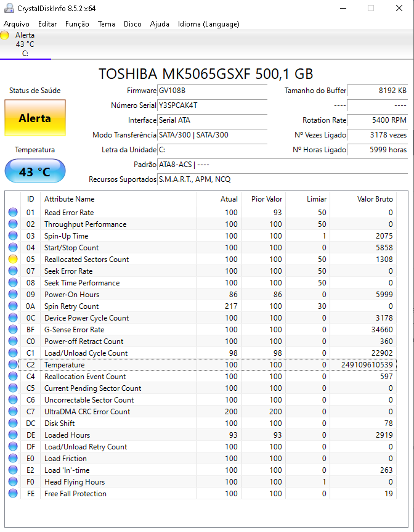Click the Rotation Rate field 5400 RPM
The image size is (414, 532).
tap(378, 120)
